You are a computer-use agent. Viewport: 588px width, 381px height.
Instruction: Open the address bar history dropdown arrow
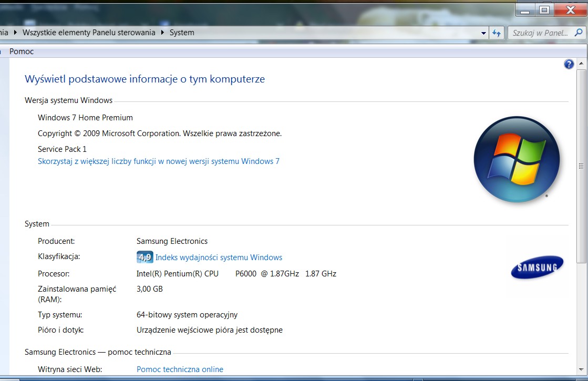483,33
